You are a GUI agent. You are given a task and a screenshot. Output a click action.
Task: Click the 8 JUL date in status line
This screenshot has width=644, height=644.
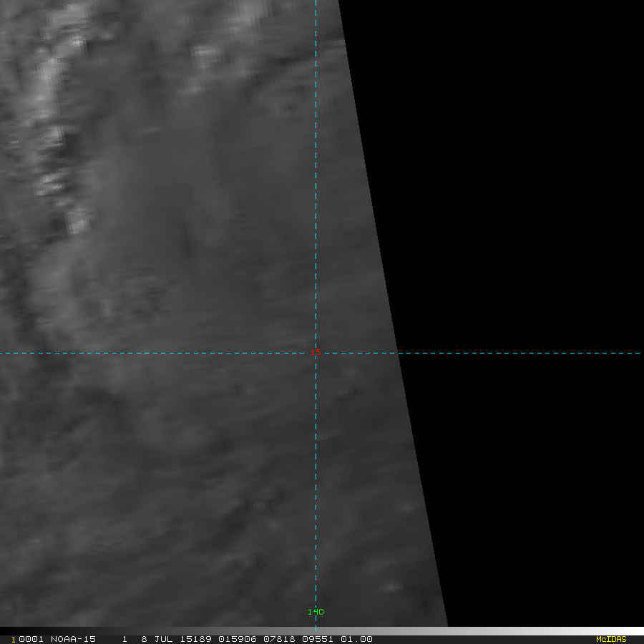click(x=156, y=639)
